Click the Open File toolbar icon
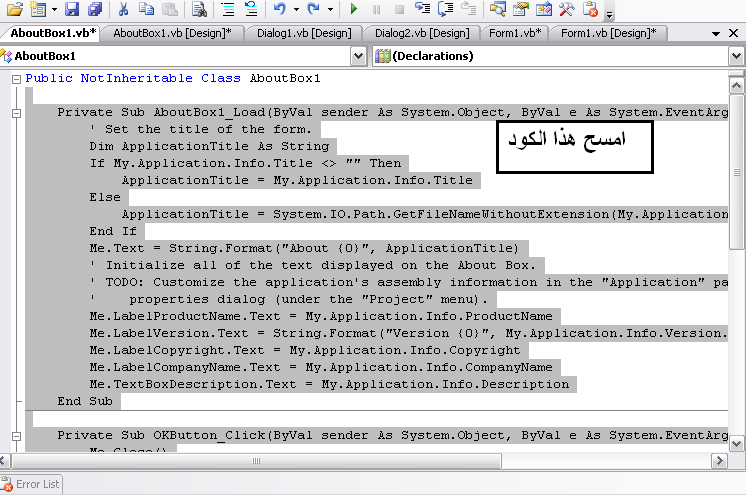Screen dimensions: 746x495 [14, 10]
